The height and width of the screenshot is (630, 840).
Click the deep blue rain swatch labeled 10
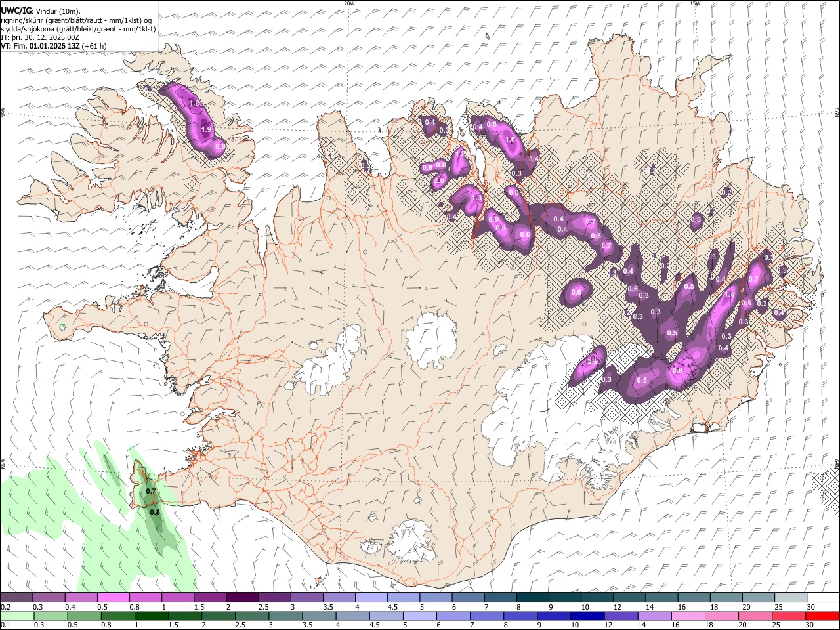(x=587, y=616)
